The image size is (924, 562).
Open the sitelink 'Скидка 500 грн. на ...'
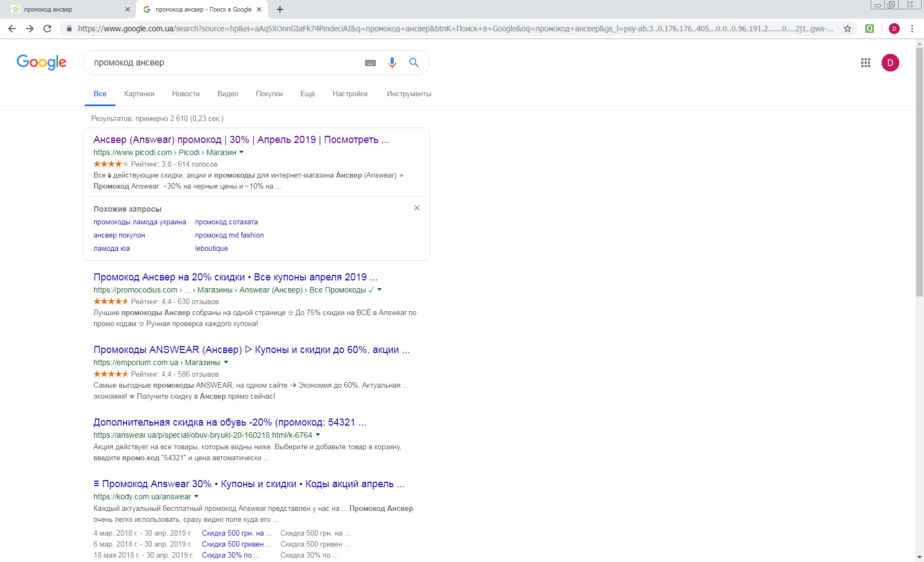point(237,533)
